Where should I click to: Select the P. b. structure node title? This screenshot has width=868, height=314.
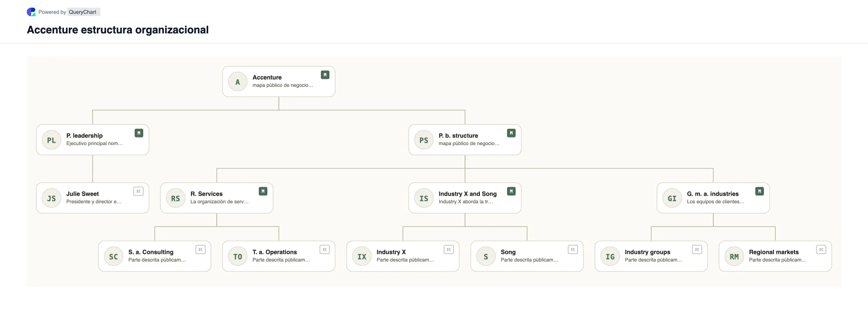pyautogui.click(x=458, y=136)
